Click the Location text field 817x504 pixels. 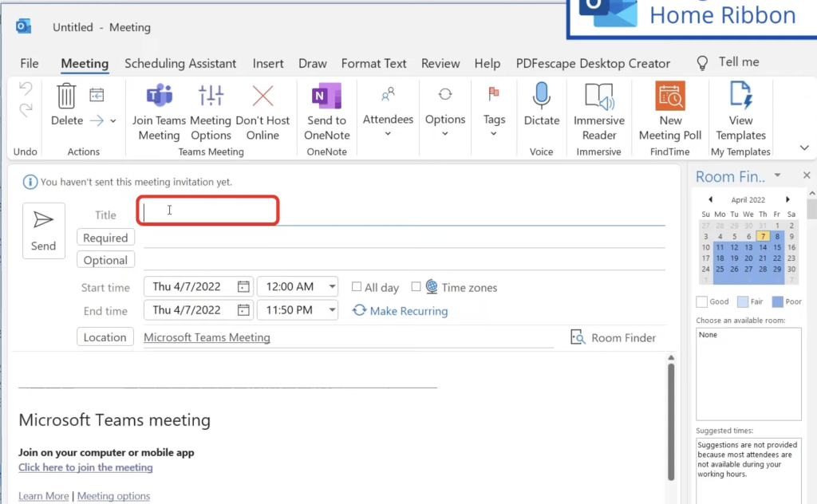[x=348, y=337]
